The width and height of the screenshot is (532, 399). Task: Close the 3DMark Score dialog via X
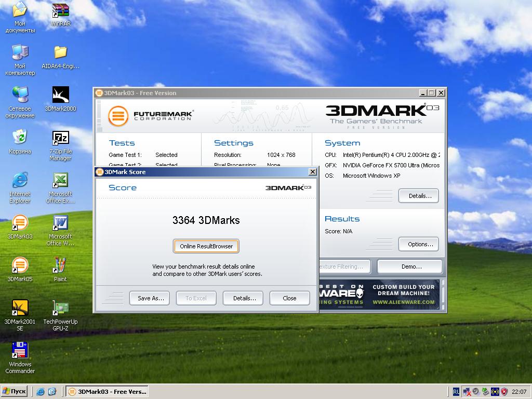(313, 172)
